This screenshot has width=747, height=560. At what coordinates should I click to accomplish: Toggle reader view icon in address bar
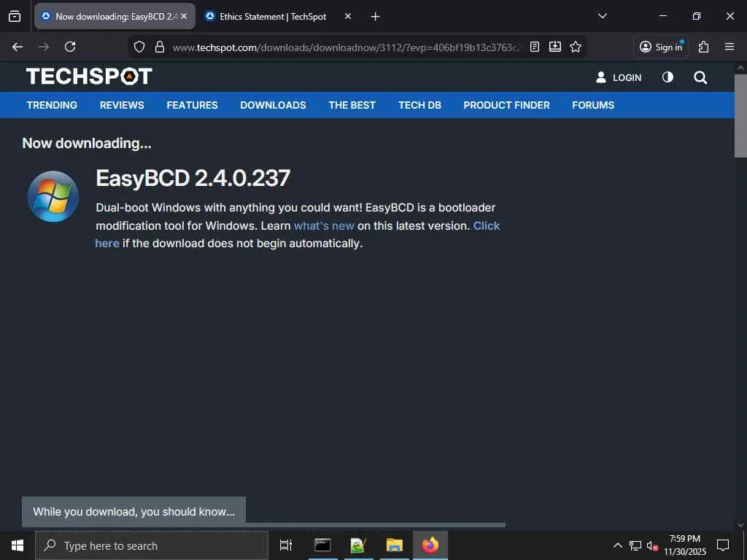click(x=535, y=47)
